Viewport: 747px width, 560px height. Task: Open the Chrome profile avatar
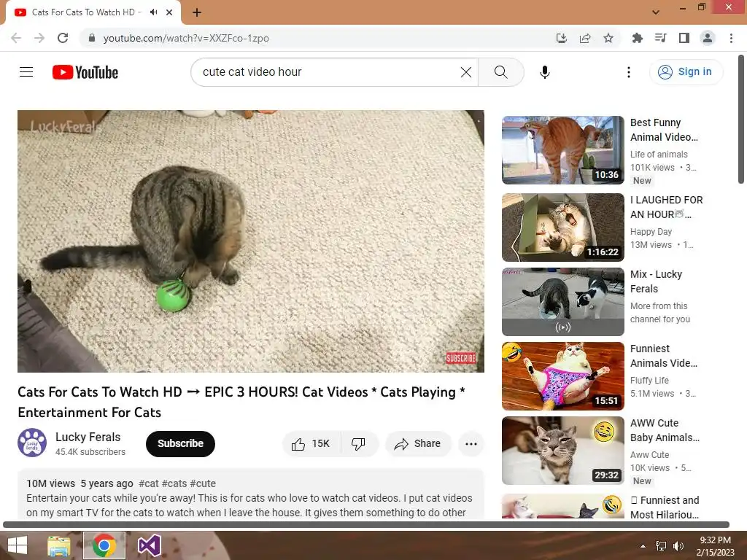(x=708, y=38)
